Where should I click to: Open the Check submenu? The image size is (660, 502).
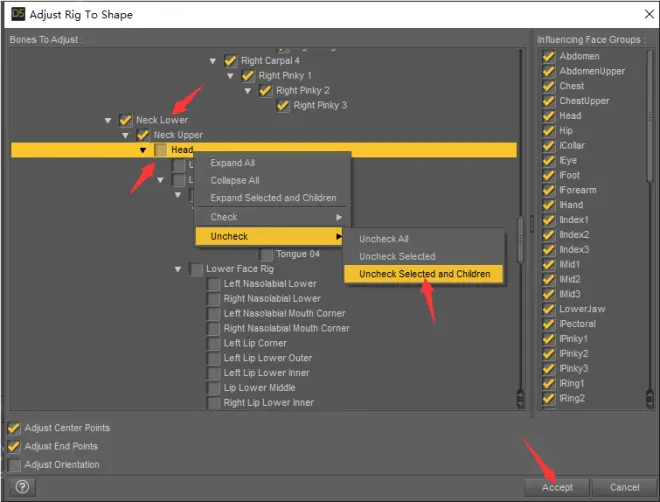272,217
